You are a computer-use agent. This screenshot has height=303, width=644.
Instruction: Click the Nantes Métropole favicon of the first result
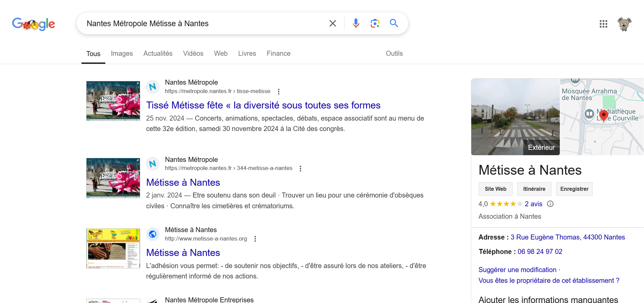pyautogui.click(x=153, y=87)
